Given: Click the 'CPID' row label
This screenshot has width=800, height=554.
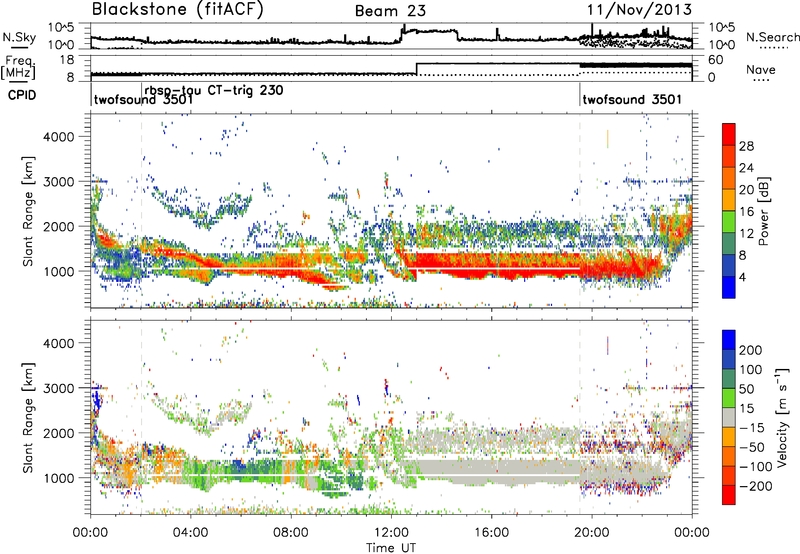Looking at the screenshot, I should 22,95.
